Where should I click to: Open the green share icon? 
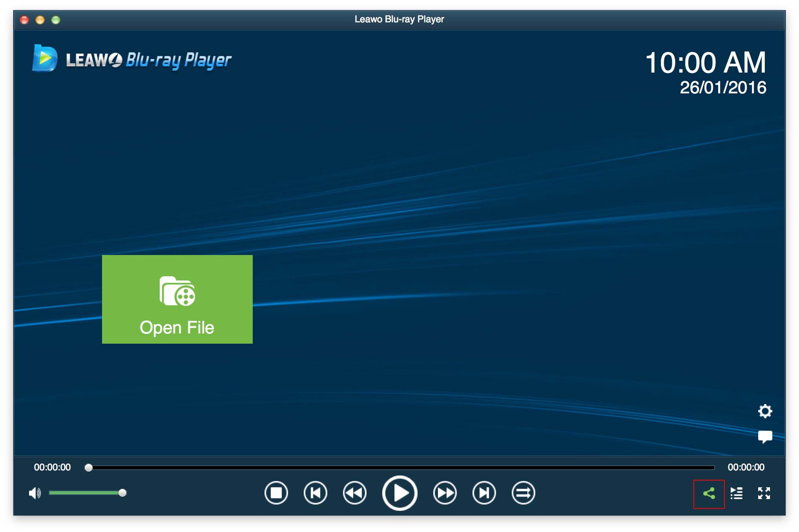pyautogui.click(x=709, y=494)
